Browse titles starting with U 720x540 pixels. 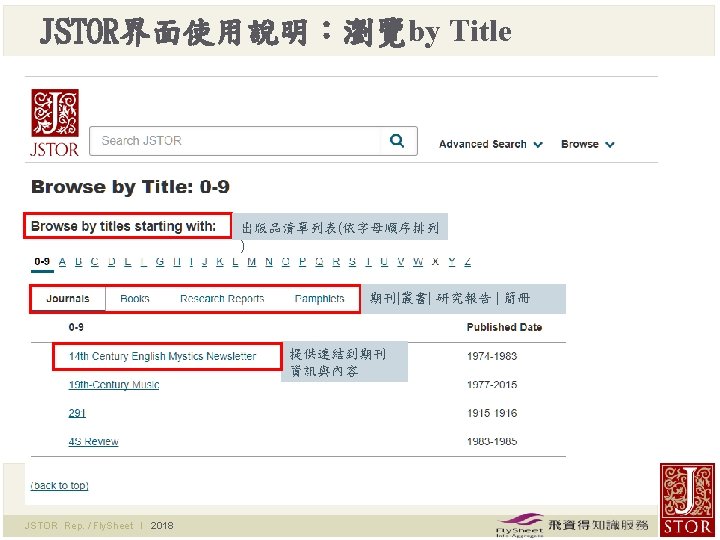click(x=384, y=262)
